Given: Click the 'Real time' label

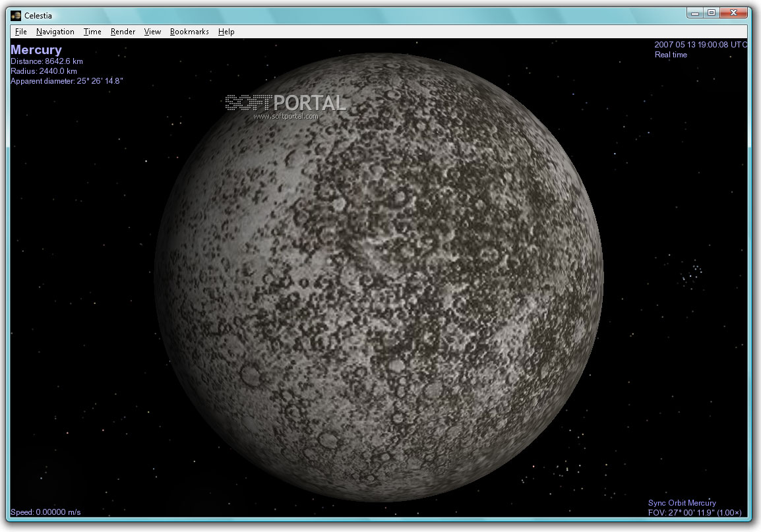Looking at the screenshot, I should click(x=671, y=55).
